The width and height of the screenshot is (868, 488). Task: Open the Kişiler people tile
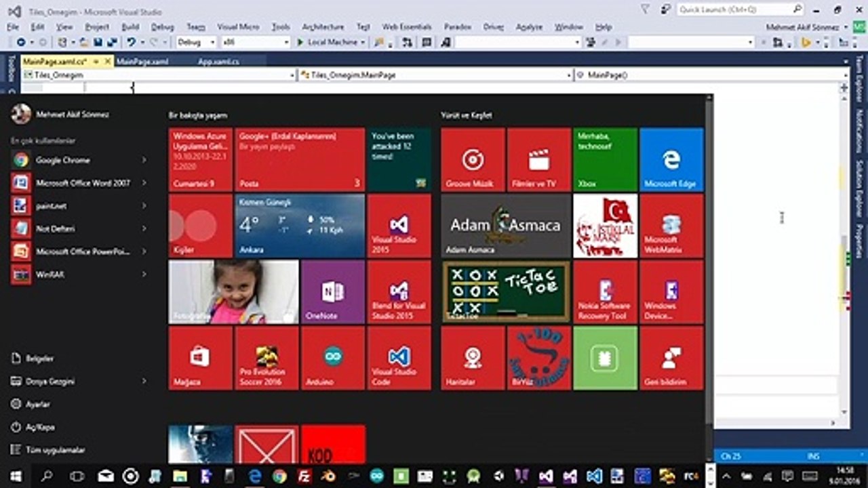(200, 226)
